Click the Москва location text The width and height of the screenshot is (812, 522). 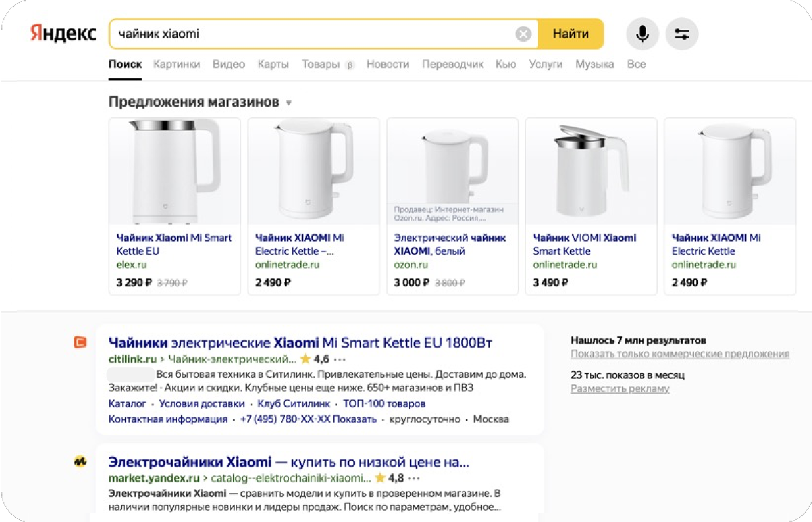point(491,419)
